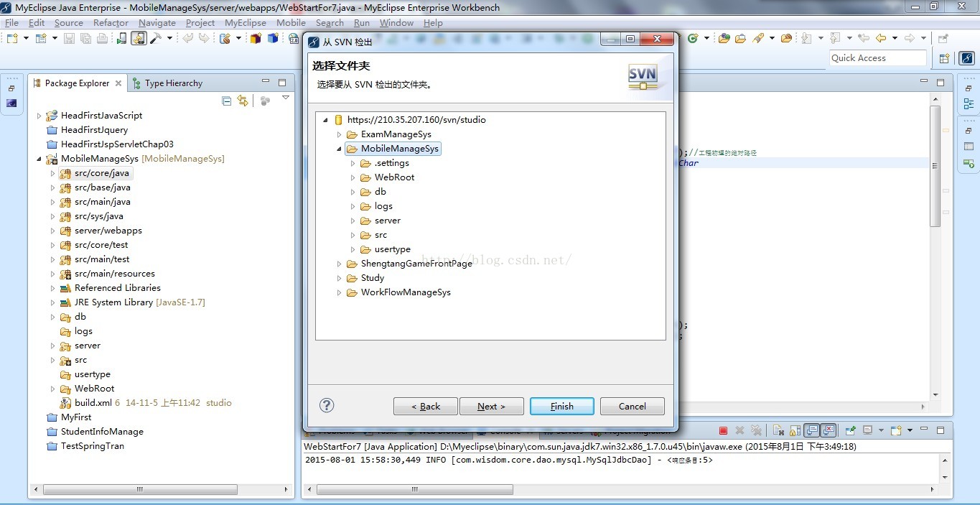Open the Window menu
The height and width of the screenshot is (505, 980).
(396, 23)
